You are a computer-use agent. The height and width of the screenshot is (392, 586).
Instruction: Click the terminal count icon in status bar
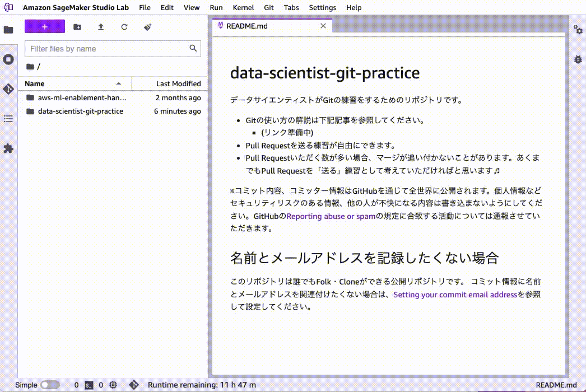click(x=89, y=385)
